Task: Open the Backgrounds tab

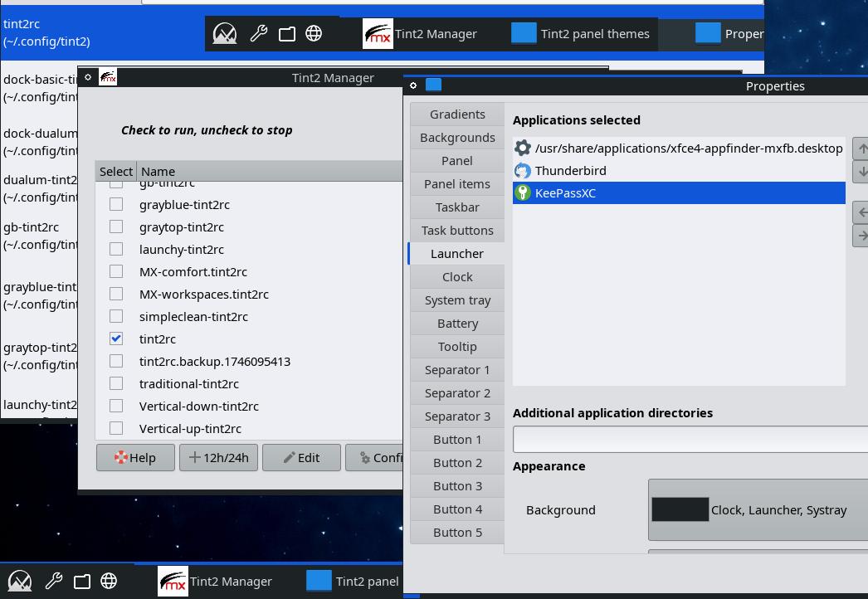Action: point(457,137)
